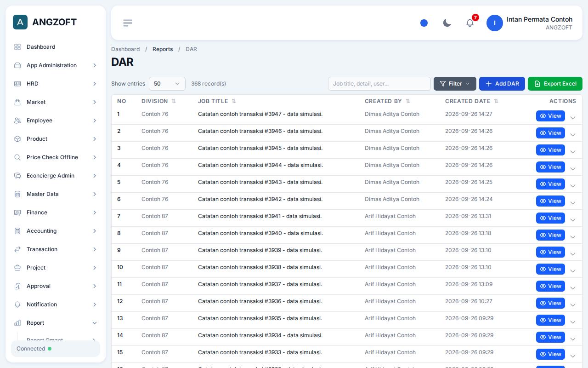588x368 pixels.
Task: Click the Econcierge Admin chat icon
Action: (17, 176)
